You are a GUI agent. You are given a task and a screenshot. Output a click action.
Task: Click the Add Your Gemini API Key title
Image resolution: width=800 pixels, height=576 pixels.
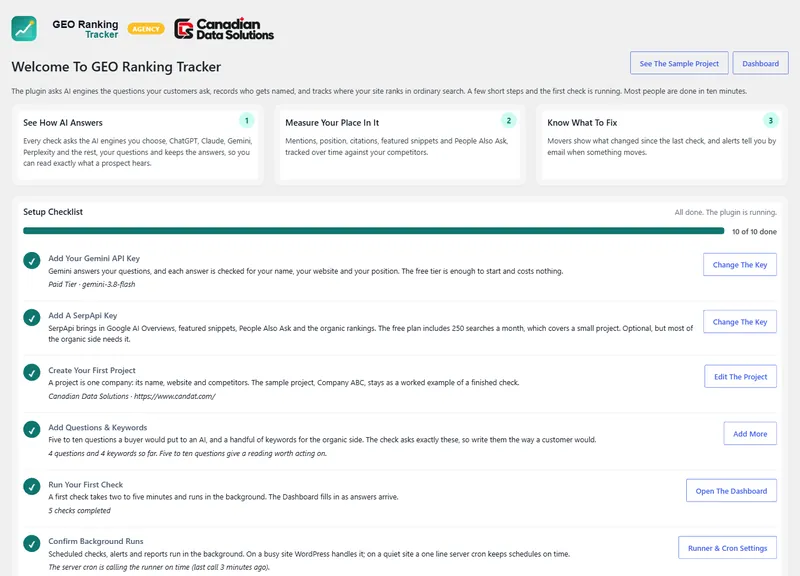click(94, 258)
